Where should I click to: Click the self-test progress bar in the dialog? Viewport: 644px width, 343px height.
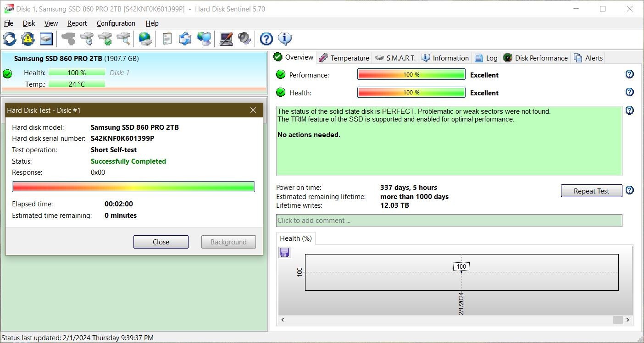point(133,187)
